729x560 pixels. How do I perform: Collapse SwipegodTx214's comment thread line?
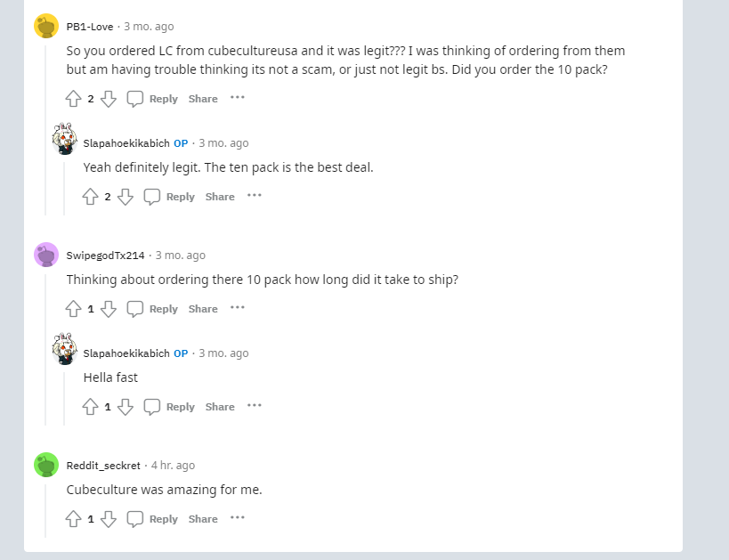click(45, 350)
